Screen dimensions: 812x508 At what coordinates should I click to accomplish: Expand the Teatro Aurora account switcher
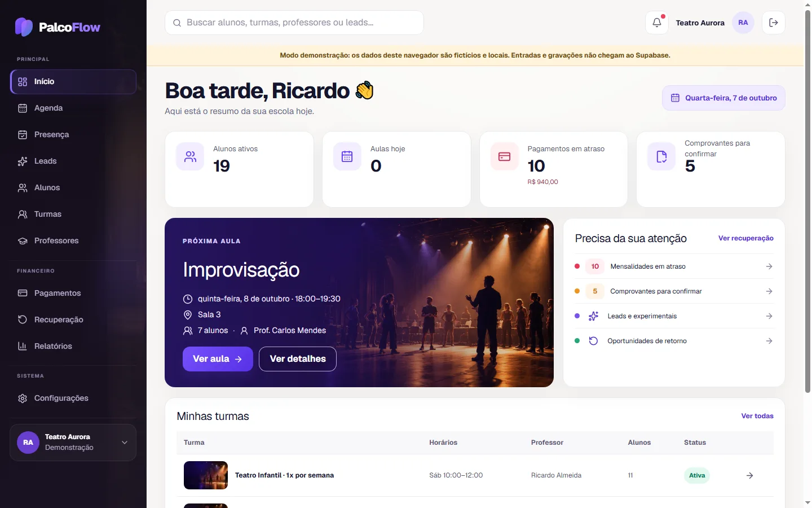73,443
